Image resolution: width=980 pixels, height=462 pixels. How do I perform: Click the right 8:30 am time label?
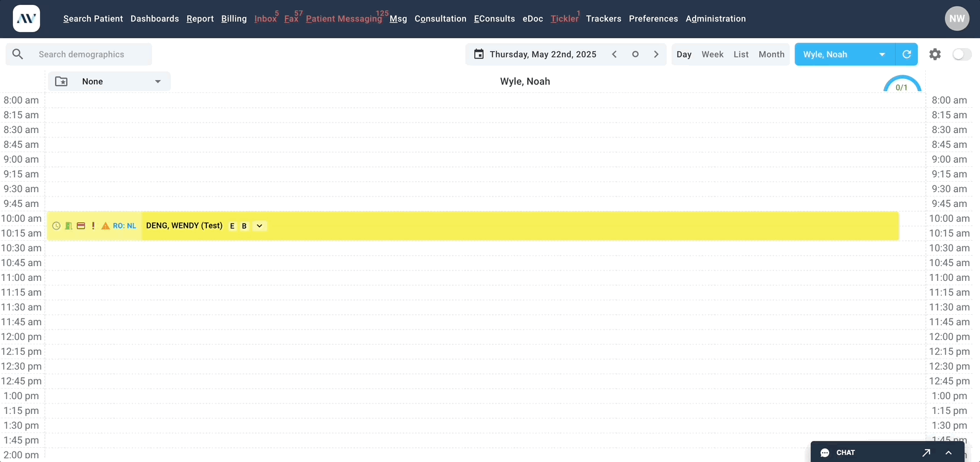[x=949, y=129]
